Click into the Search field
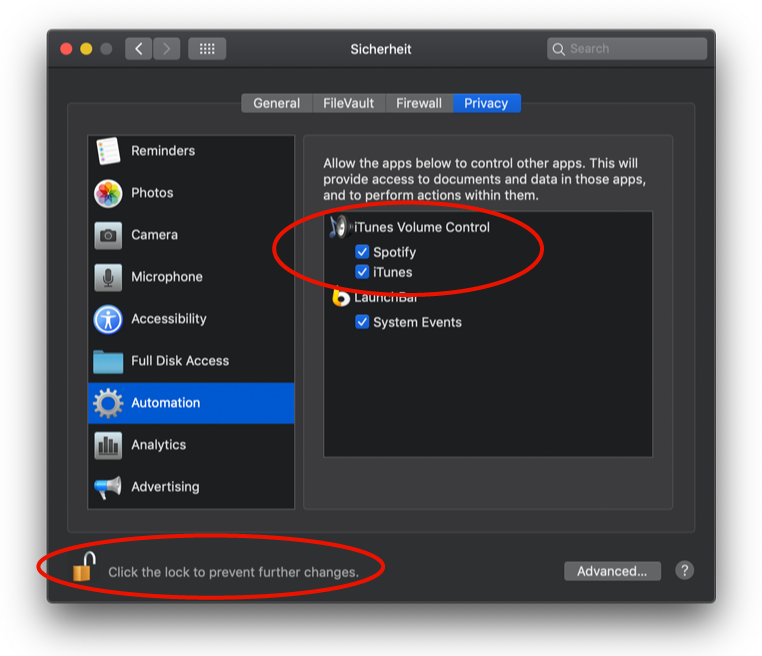This screenshot has width=762, height=656. click(x=627, y=49)
